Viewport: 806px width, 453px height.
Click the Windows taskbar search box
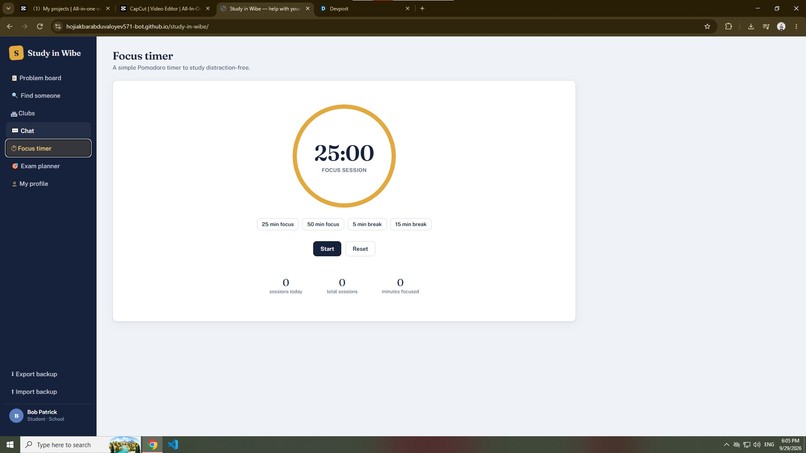[80, 444]
